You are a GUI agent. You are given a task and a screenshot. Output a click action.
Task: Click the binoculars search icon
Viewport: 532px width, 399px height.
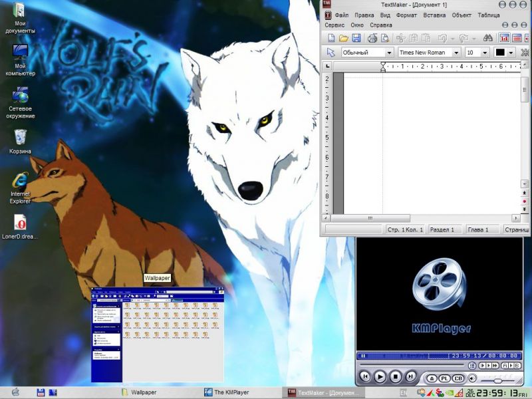pos(487,38)
